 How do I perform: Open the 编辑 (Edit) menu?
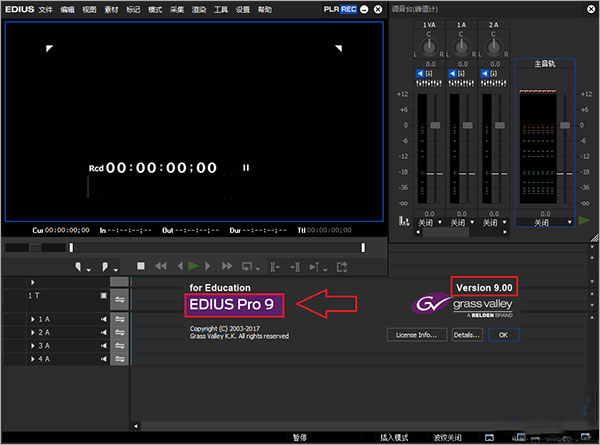tap(67, 10)
